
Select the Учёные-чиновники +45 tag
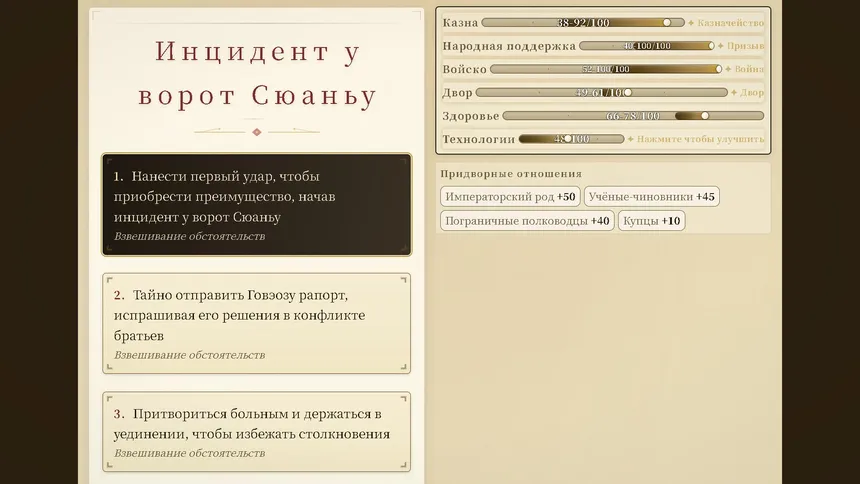(x=652, y=196)
